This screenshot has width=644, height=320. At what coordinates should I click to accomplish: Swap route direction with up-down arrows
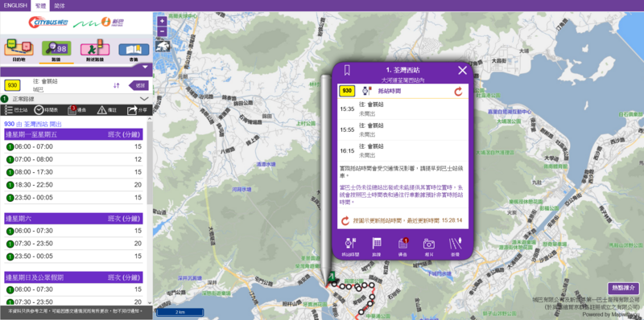point(117,85)
